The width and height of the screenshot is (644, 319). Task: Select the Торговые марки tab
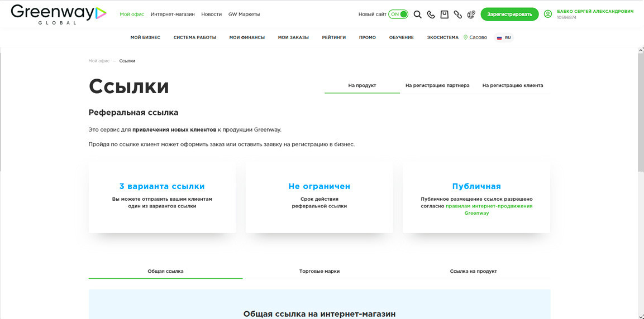(319, 271)
